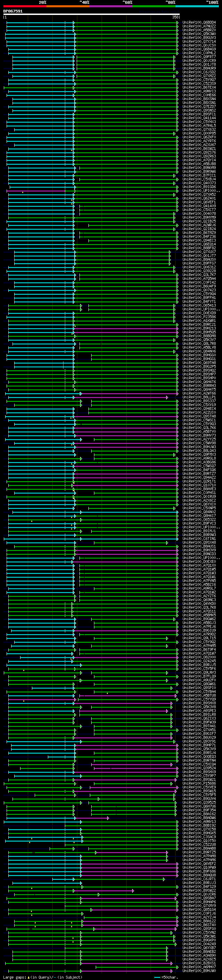Select the UniRef100_A5BRZ0 label
222x980 pixels.
pyautogui.click(x=199, y=30)
